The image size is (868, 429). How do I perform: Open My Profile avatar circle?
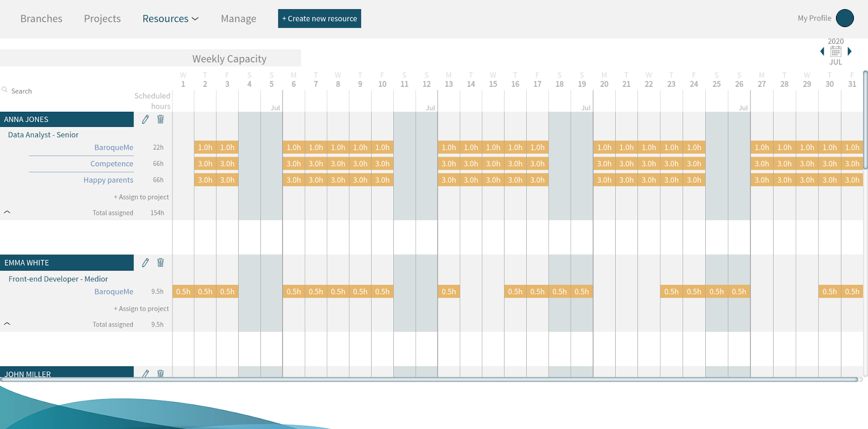pos(845,18)
